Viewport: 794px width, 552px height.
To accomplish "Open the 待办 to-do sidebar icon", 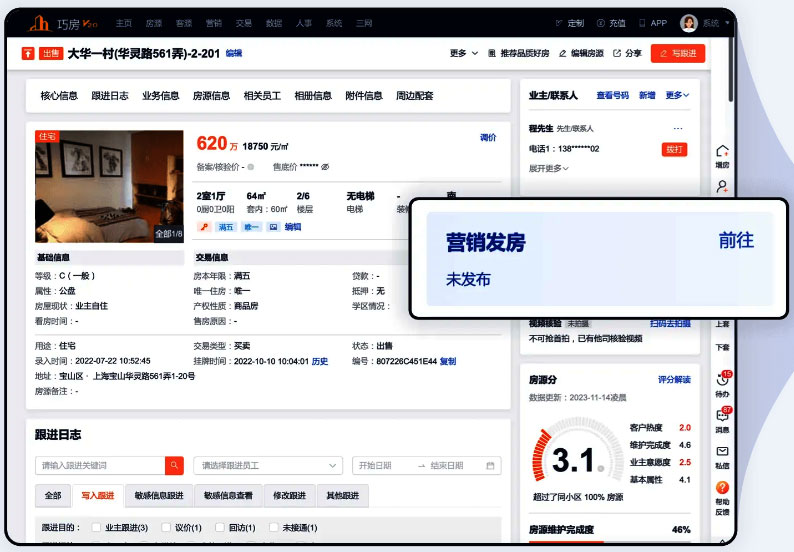I will tap(723, 383).
